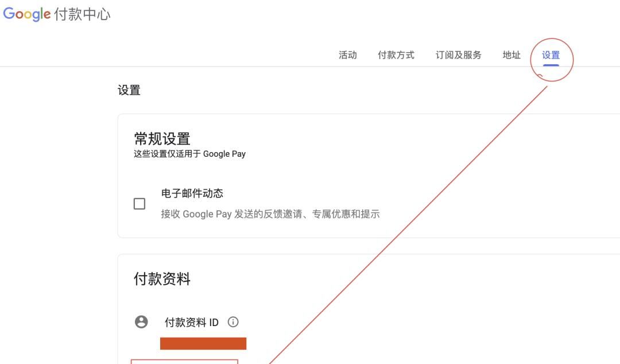Go to the 订阅及服务 tab
The width and height of the screenshot is (620, 364).
pos(458,55)
